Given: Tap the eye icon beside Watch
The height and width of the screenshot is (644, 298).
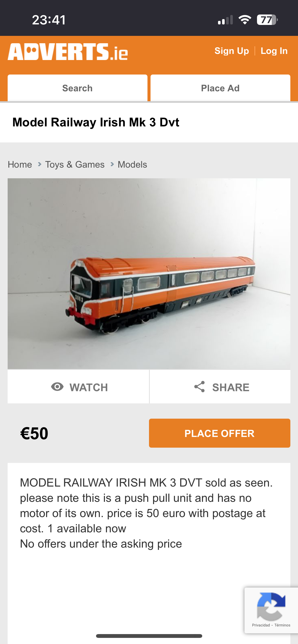Looking at the screenshot, I should point(57,387).
